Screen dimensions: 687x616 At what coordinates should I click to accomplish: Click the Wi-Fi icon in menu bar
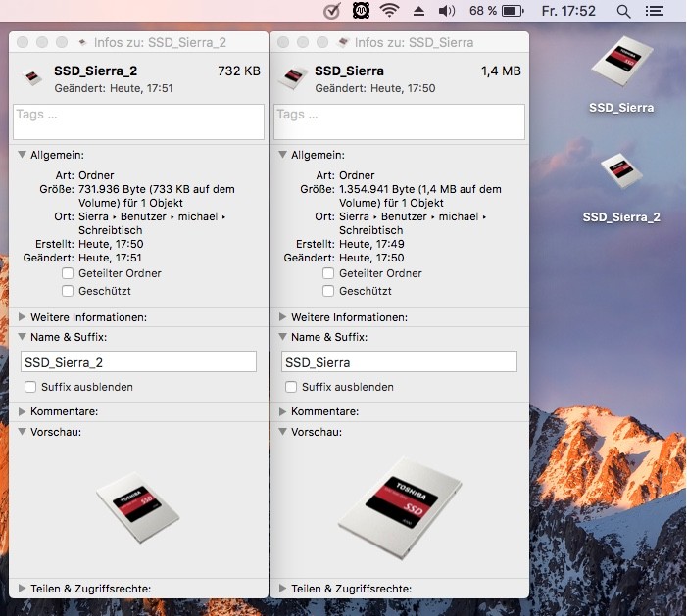tap(390, 11)
